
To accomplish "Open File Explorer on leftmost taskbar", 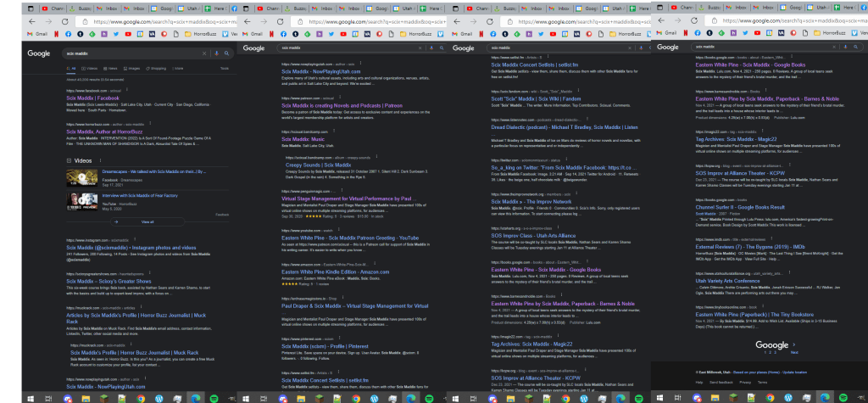I will point(86,398).
